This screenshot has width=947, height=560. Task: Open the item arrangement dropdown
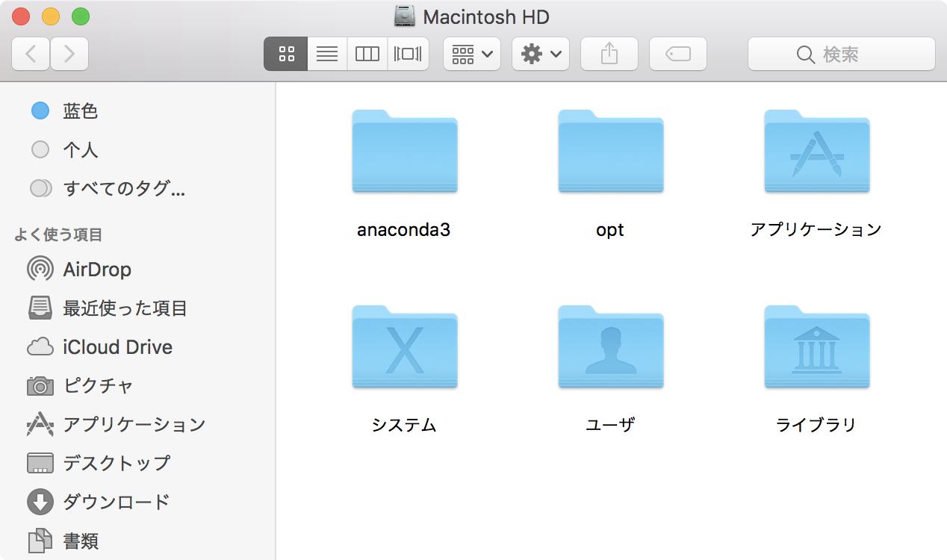click(x=472, y=54)
